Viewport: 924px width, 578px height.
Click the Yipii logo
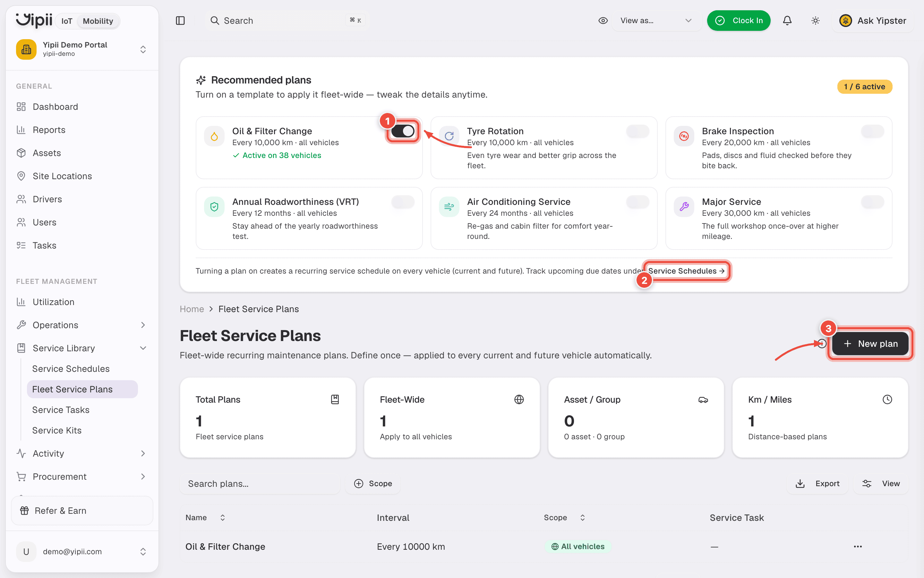point(34,20)
